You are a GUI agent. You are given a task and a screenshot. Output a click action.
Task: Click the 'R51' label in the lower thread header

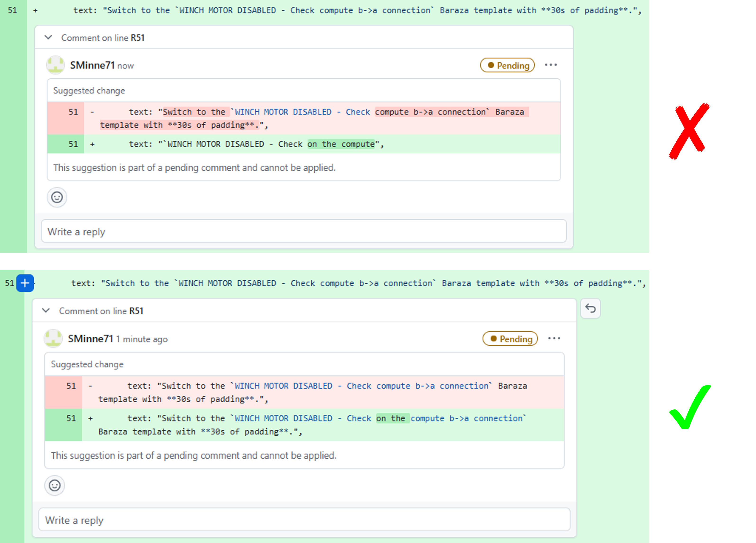coord(136,311)
